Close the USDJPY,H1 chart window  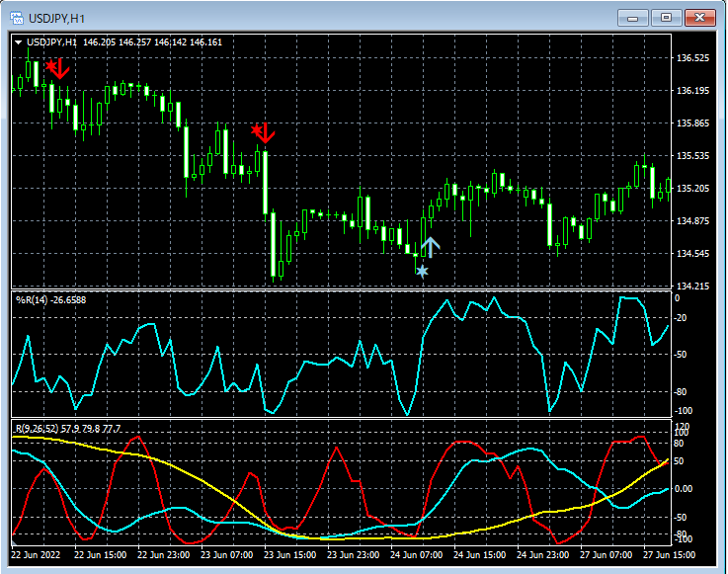click(x=700, y=18)
